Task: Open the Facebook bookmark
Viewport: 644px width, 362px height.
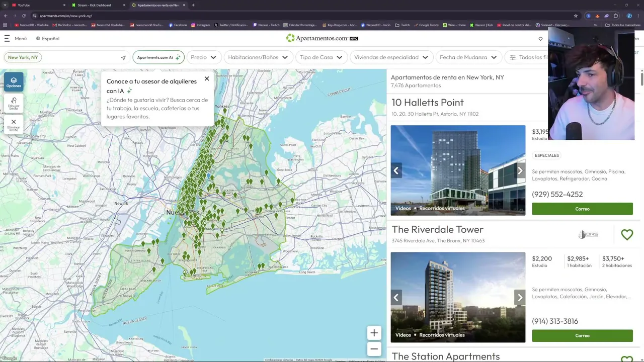Action: click(x=178, y=25)
